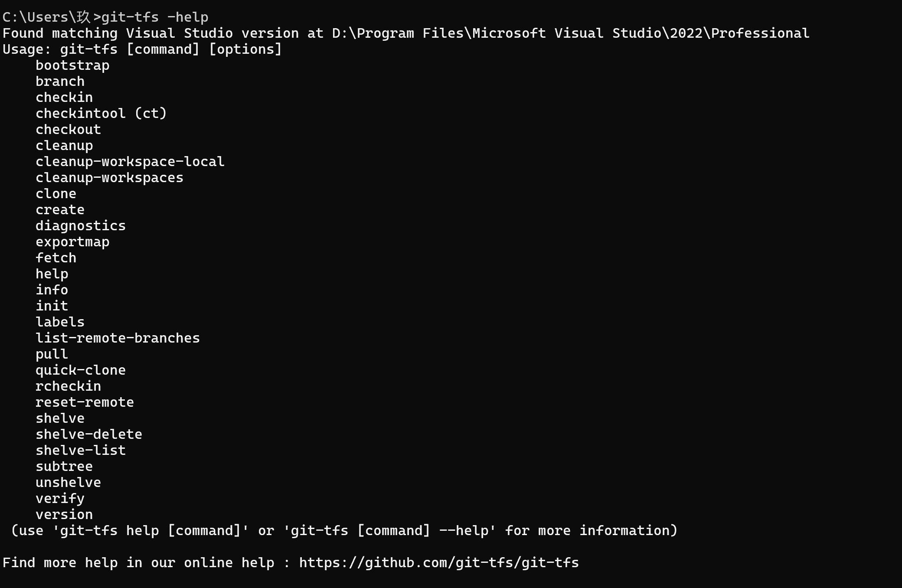
Task: Select the clone command
Action: (x=56, y=193)
